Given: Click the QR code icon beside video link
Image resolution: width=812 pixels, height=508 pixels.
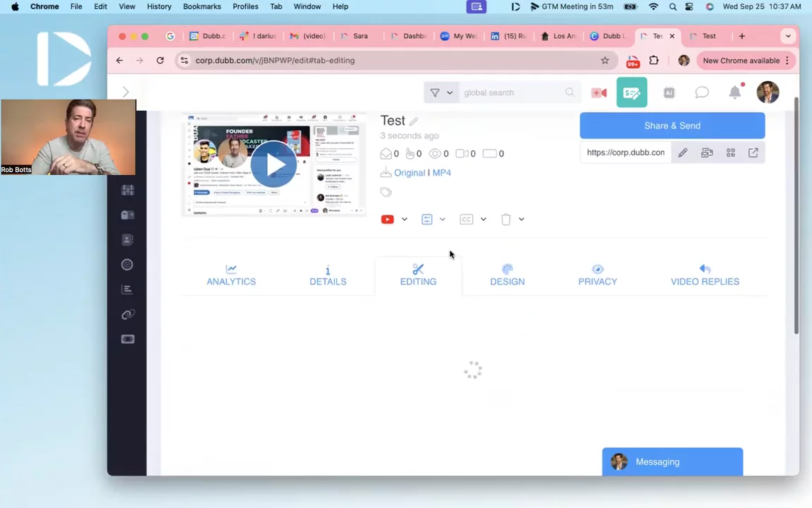Looking at the screenshot, I should coord(730,153).
